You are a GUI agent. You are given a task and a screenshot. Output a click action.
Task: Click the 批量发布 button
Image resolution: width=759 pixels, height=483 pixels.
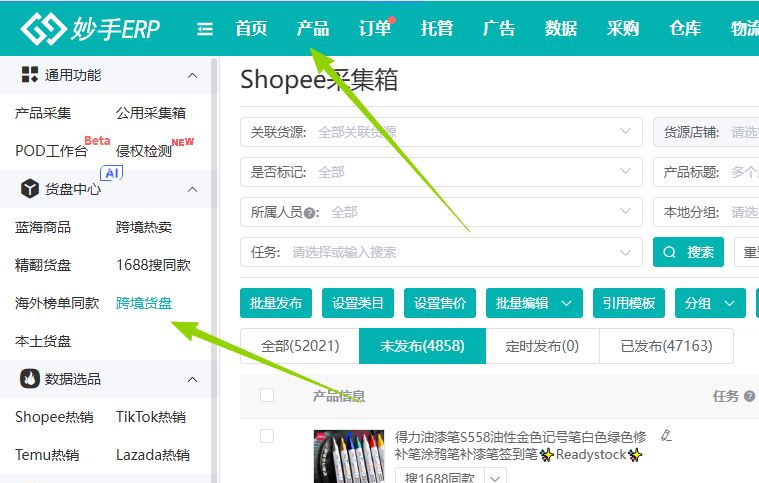click(x=276, y=303)
